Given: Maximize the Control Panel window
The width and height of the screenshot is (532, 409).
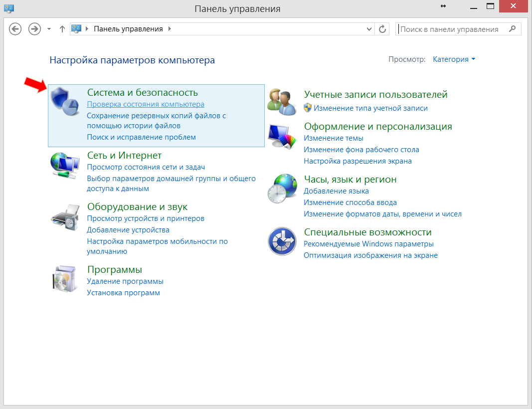Looking at the screenshot, I should coord(490,6).
